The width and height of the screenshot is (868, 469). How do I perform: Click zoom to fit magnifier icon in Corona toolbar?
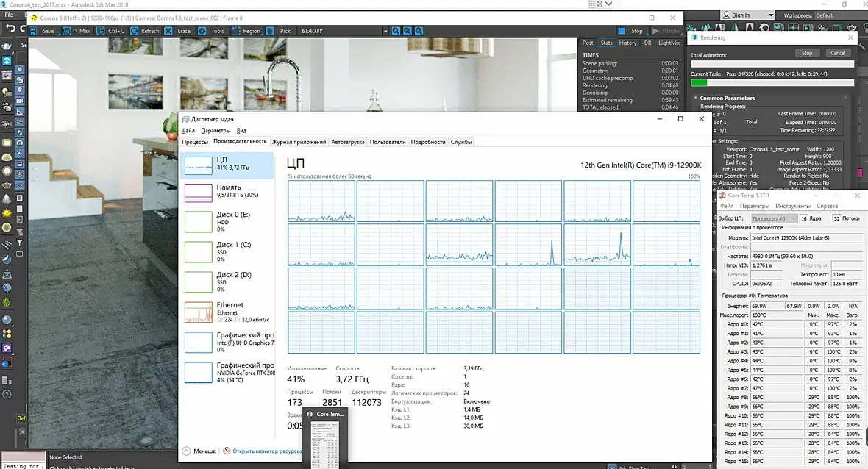point(419,31)
